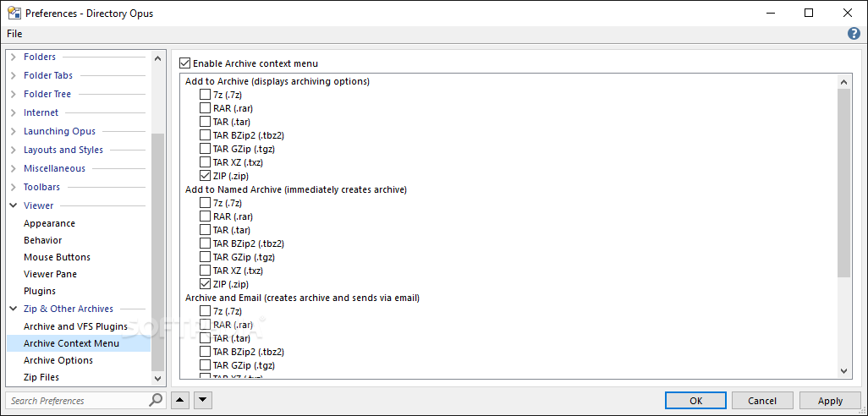Click the category tree scrollbar down arrow
This screenshot has width=868, height=416.
point(157,379)
